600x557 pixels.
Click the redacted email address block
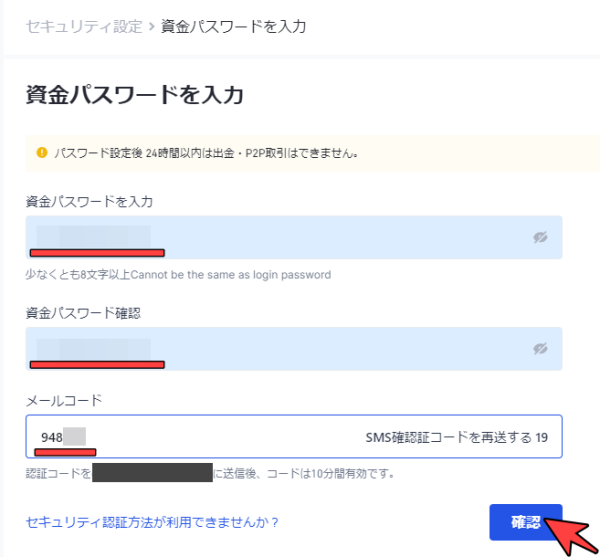152,472
